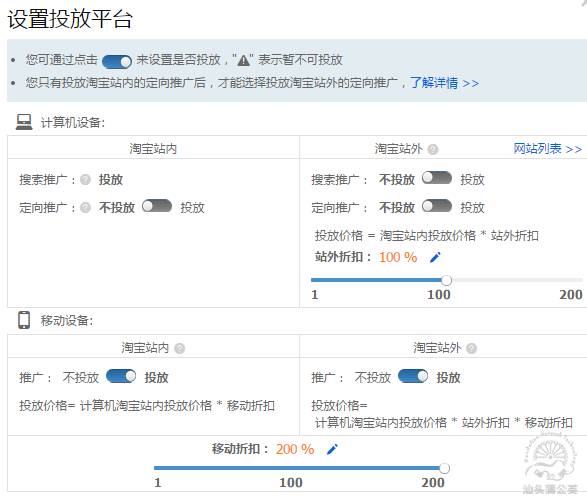Enable 定向推广 toggle under computer 淘宝站内
587x503 pixels.
[157, 206]
